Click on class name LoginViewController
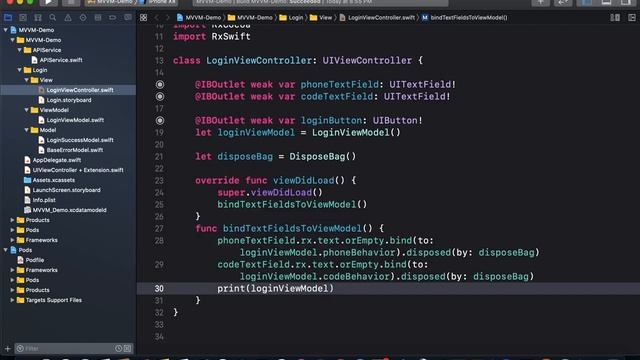The image size is (640, 360). 259,60
